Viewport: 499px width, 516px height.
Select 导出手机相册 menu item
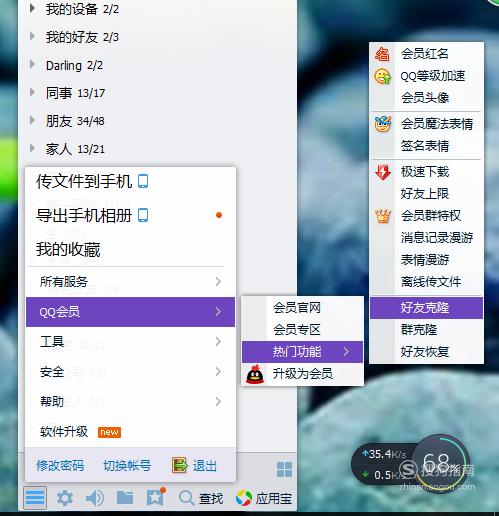tap(130, 215)
